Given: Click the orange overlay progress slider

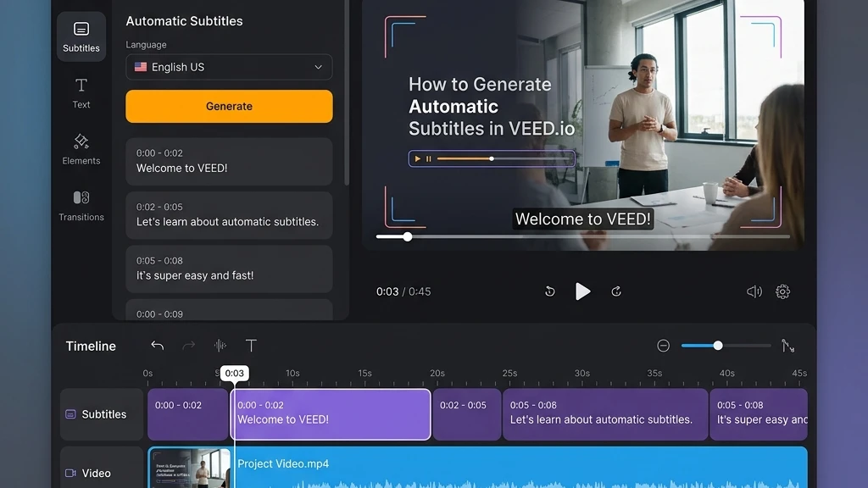Looking at the screenshot, I should click(504, 158).
